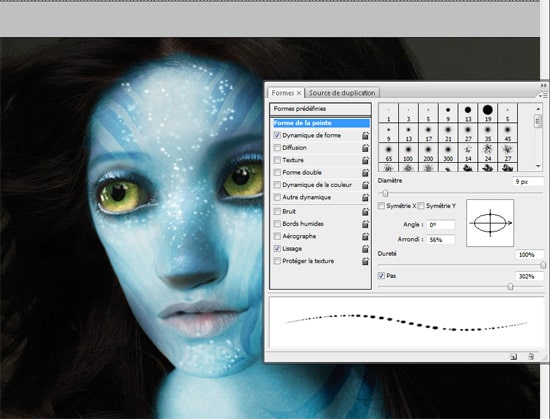
Task: Choose the hard round 13 brush preset
Action: [468, 113]
